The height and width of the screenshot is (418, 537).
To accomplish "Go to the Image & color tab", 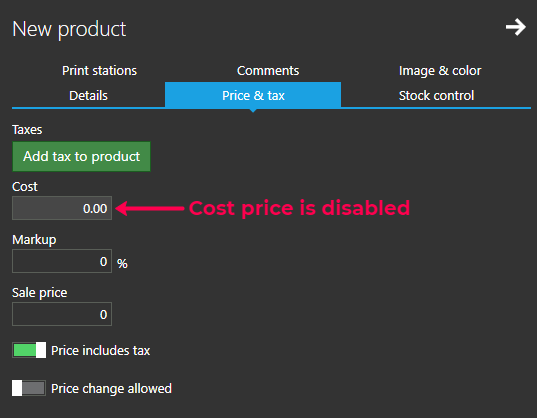I will click(440, 71).
